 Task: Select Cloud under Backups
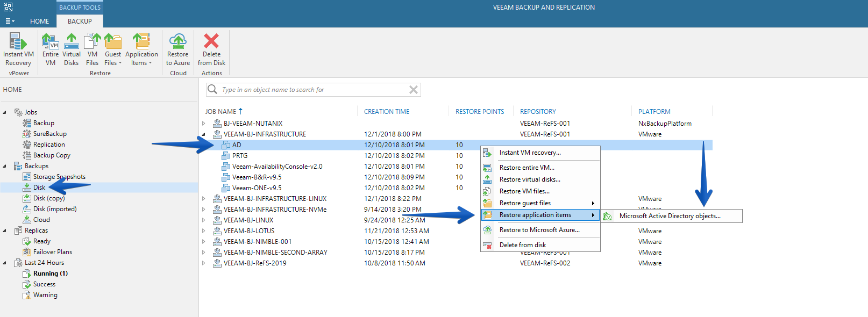click(x=41, y=220)
